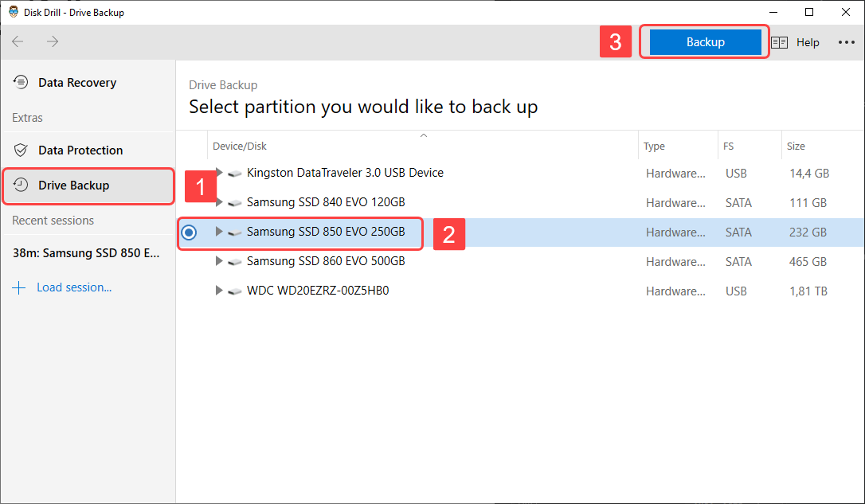Viewport: 865px width, 504px height.
Task: Select Kingston DataTraveler 3.0 USB Device row
Action: tap(520, 173)
